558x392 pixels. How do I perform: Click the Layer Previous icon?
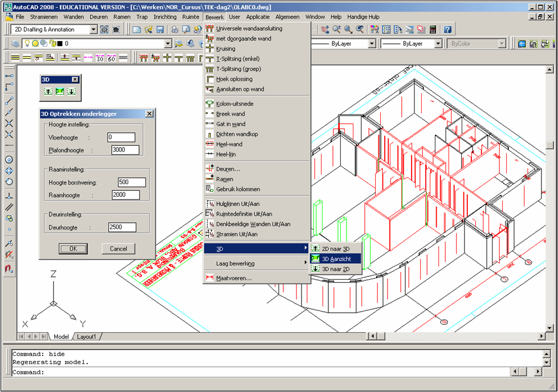190,43
